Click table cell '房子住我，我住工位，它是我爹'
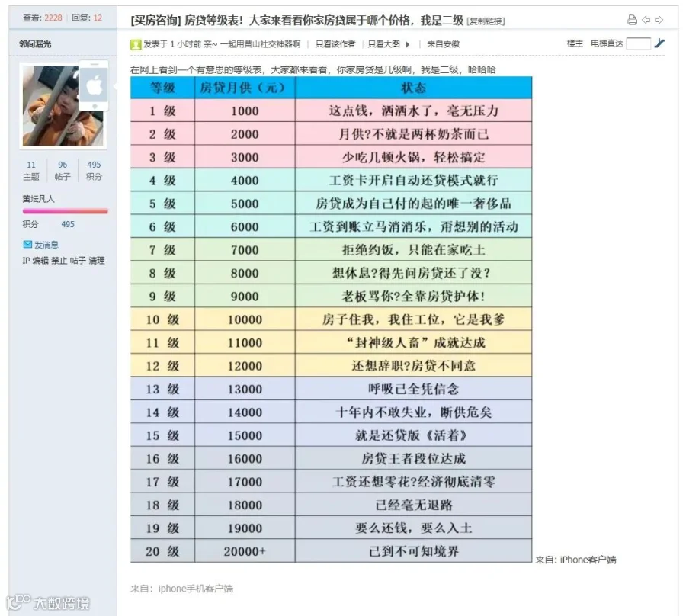 pos(413,319)
